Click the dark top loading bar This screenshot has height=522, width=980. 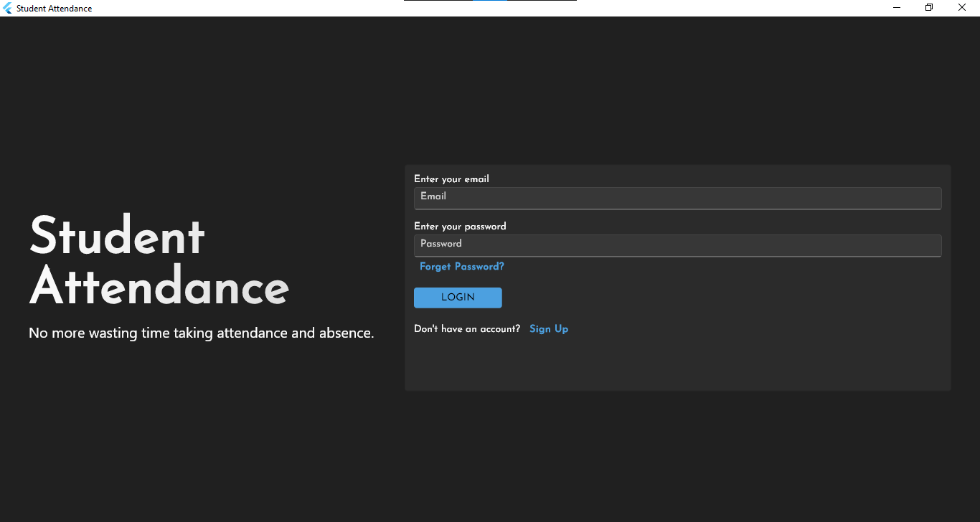coord(430,2)
